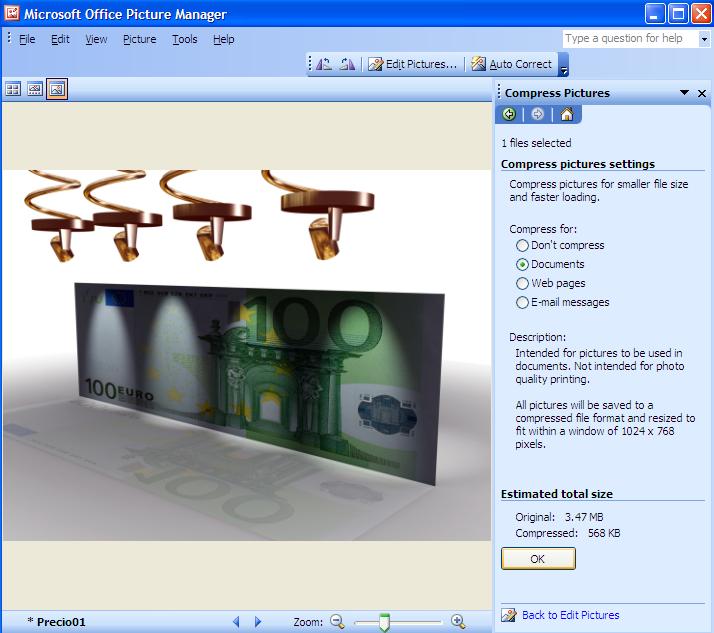714x633 pixels.
Task: Go back in the task pane
Action: [509, 114]
